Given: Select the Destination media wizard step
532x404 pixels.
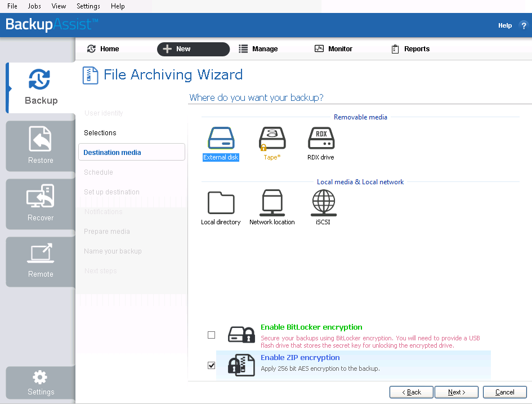Looking at the screenshot, I should (x=132, y=152).
